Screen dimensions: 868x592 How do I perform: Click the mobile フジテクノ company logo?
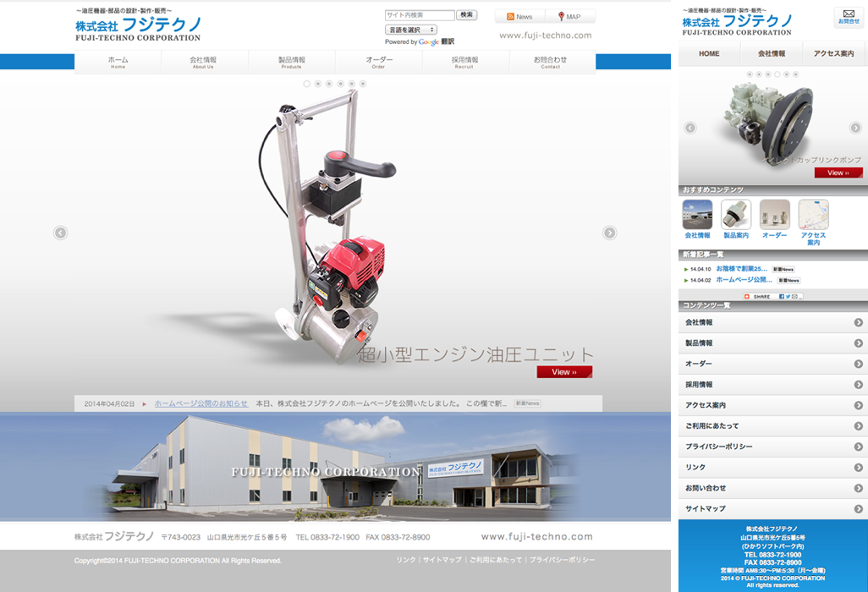pyautogui.click(x=737, y=23)
